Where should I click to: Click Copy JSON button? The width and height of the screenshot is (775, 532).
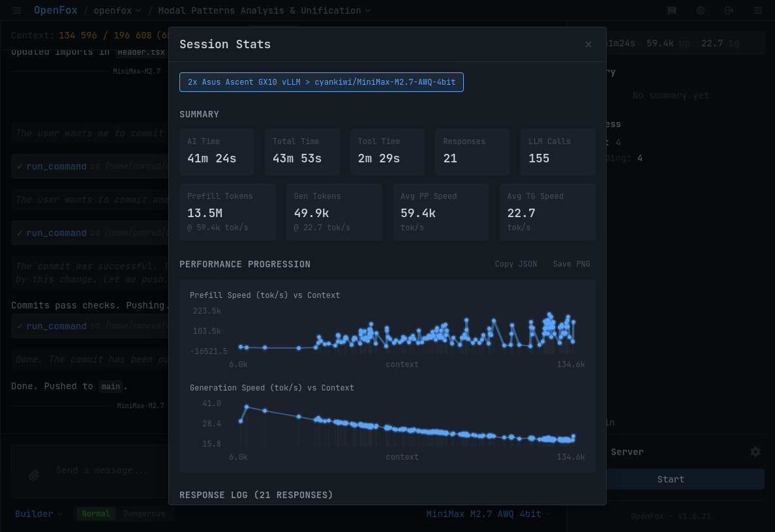click(x=515, y=264)
